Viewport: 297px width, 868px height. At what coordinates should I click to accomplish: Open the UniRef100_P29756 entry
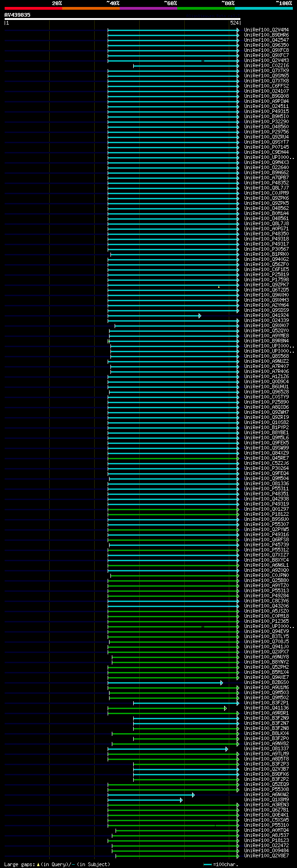pyautogui.click(x=266, y=132)
